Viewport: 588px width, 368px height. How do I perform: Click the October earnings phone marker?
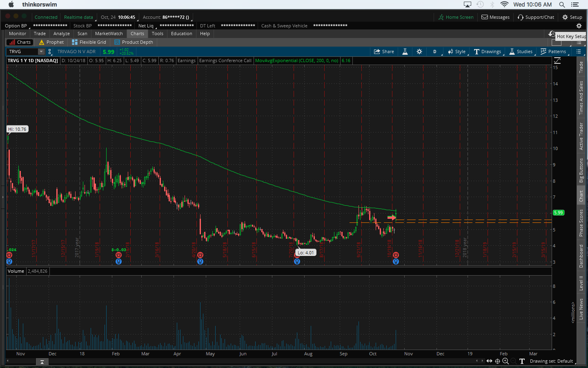[396, 255]
